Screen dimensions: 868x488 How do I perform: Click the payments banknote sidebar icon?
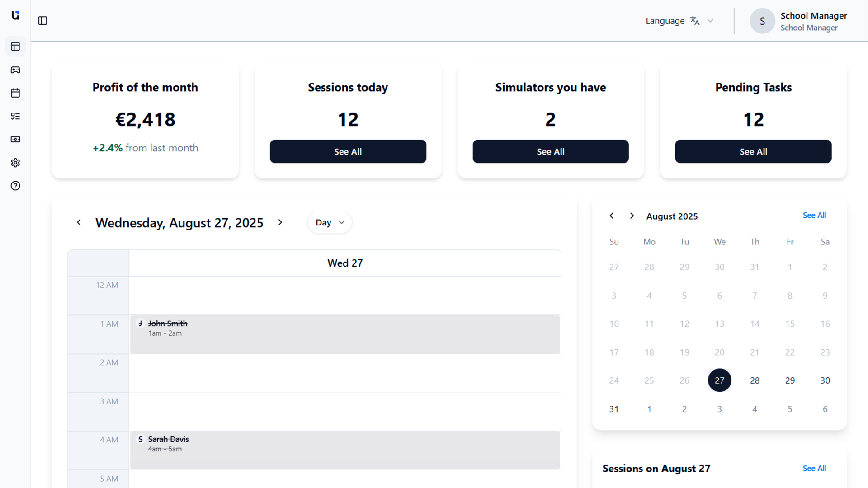15,139
